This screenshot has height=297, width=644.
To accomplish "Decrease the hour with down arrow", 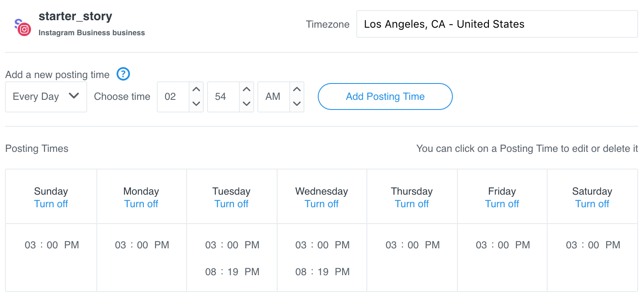I will point(196,104).
